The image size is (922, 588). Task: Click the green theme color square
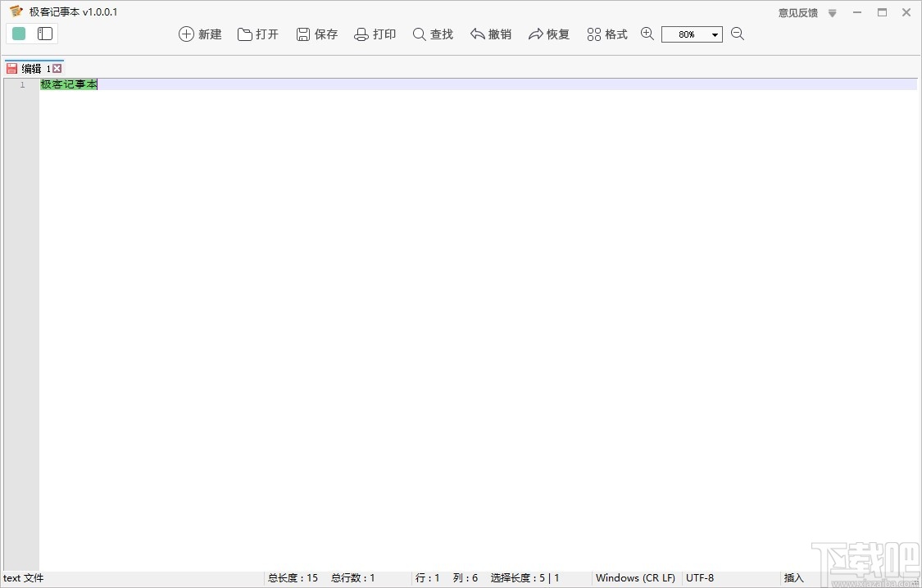[x=19, y=34]
